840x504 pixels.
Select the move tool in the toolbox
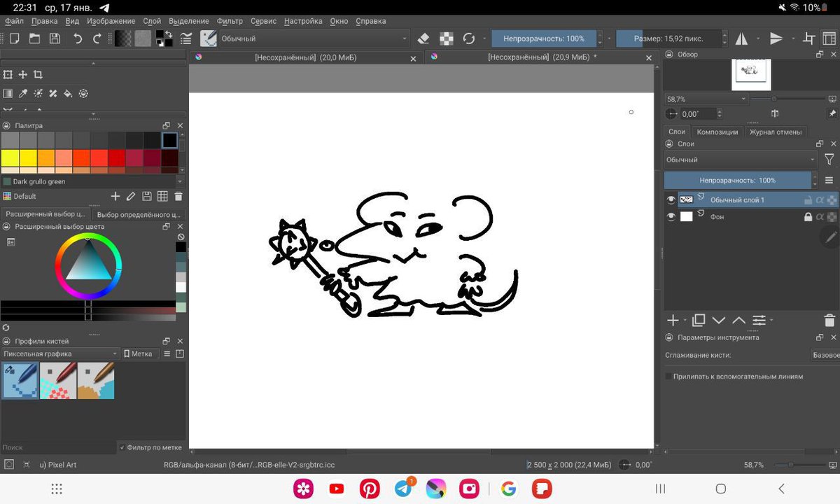tap(23, 75)
